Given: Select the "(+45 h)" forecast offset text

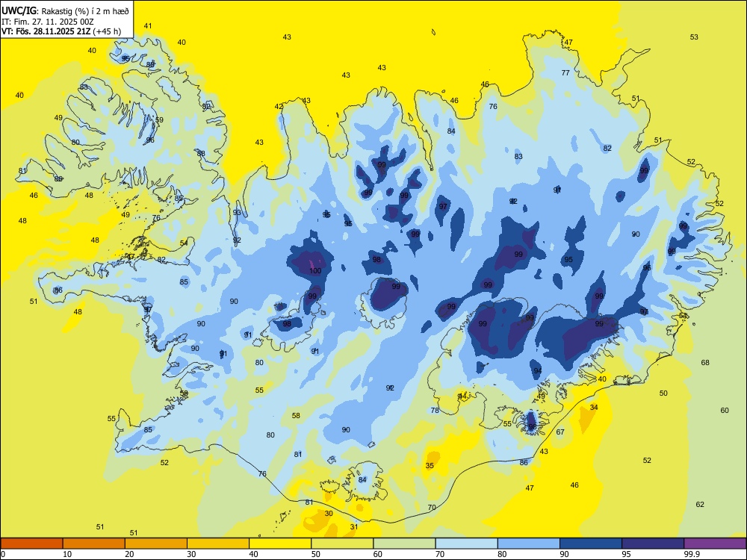Looking at the screenshot, I should [107, 32].
